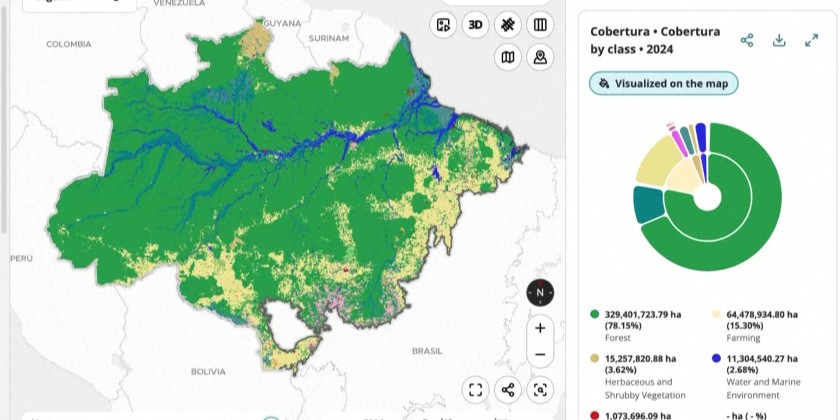Toggle the Visualized on the map chip
Screen dimensions: 840x420
pyautogui.click(x=664, y=84)
